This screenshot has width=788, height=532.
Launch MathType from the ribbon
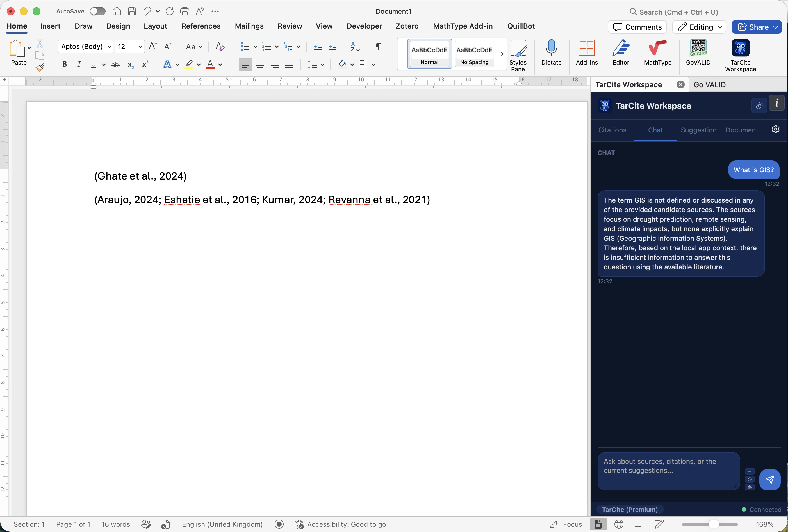coord(657,52)
